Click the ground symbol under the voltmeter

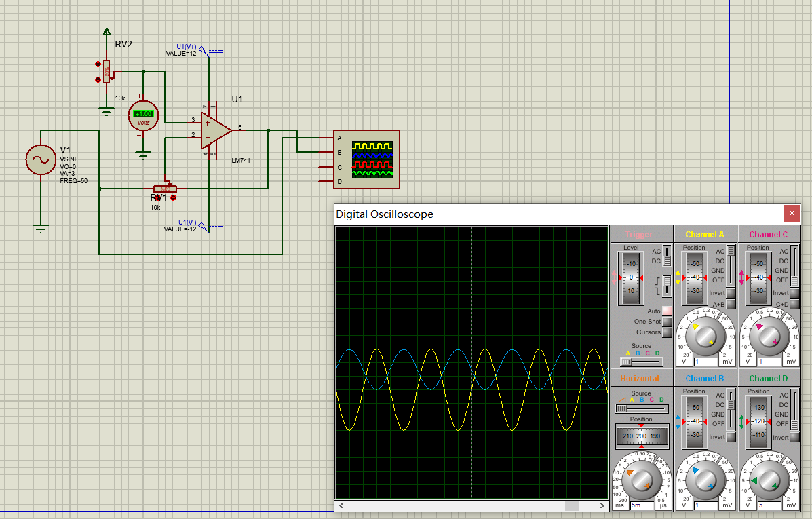(x=143, y=156)
